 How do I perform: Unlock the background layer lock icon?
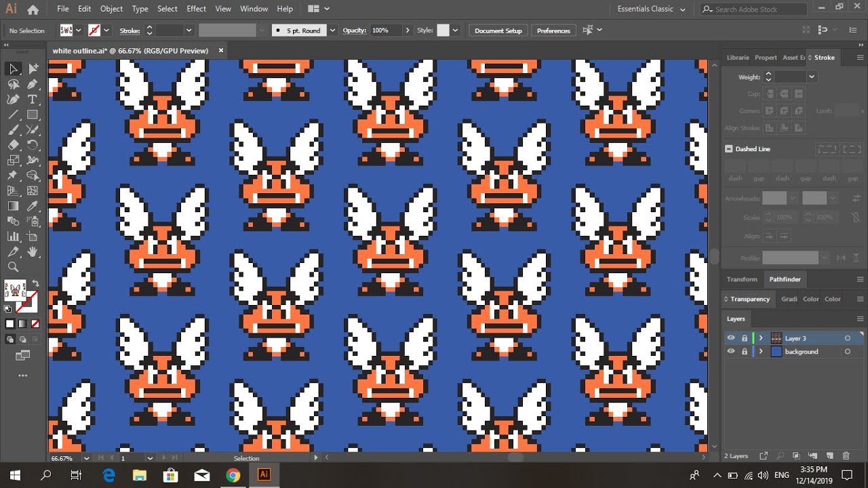pyautogui.click(x=745, y=352)
